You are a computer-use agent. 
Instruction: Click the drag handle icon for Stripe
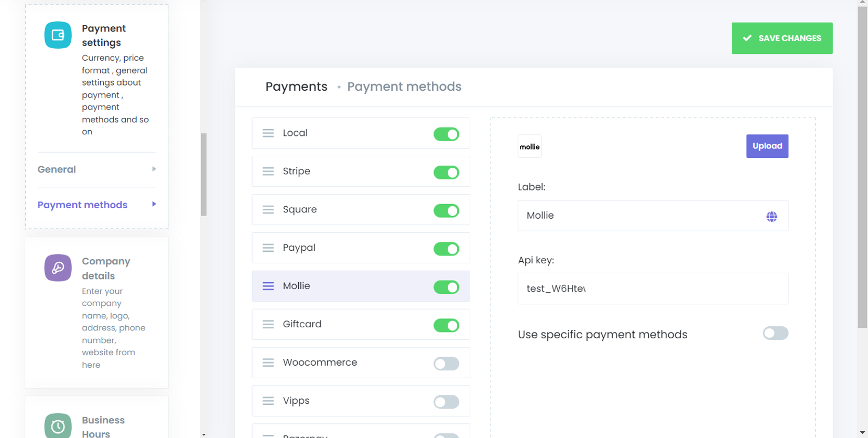(x=268, y=172)
